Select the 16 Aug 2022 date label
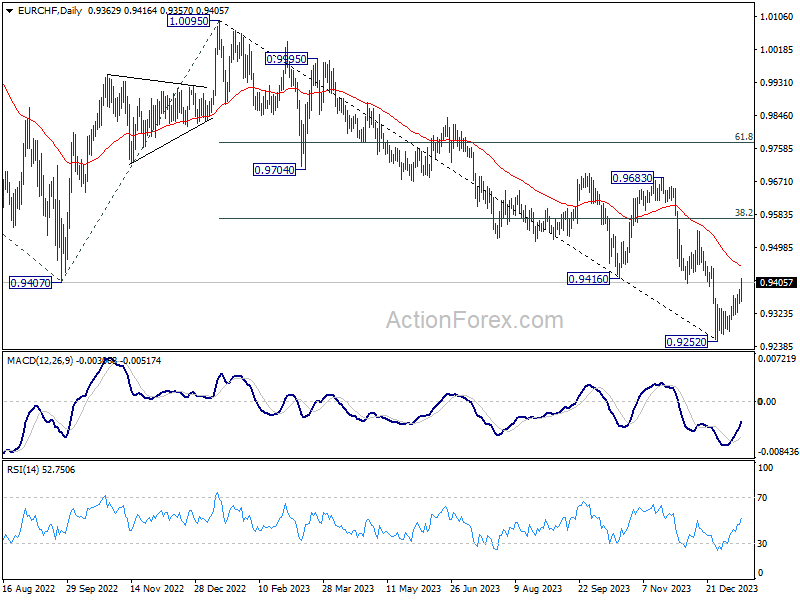 point(29,588)
